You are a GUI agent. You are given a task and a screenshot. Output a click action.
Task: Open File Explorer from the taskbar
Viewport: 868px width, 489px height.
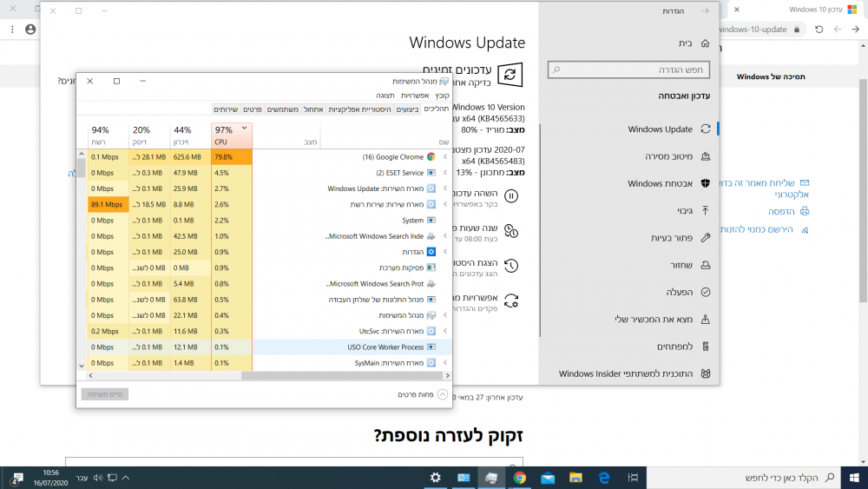pyautogui.click(x=575, y=478)
